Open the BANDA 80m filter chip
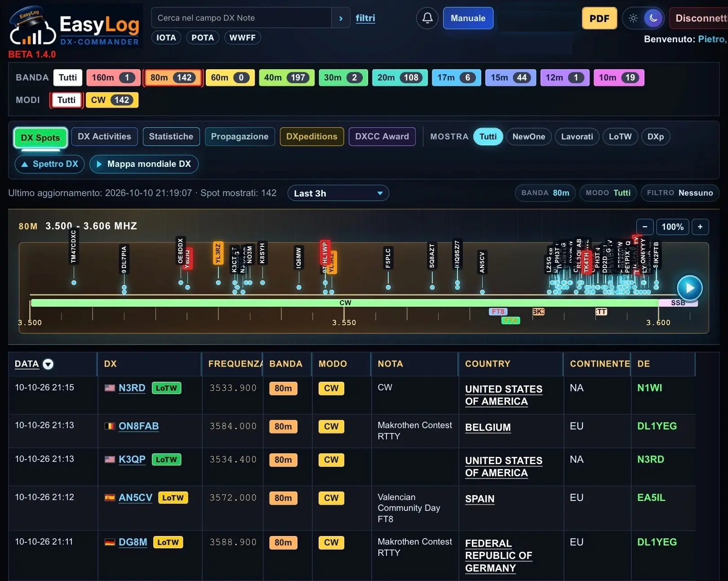728x581 pixels. point(545,193)
